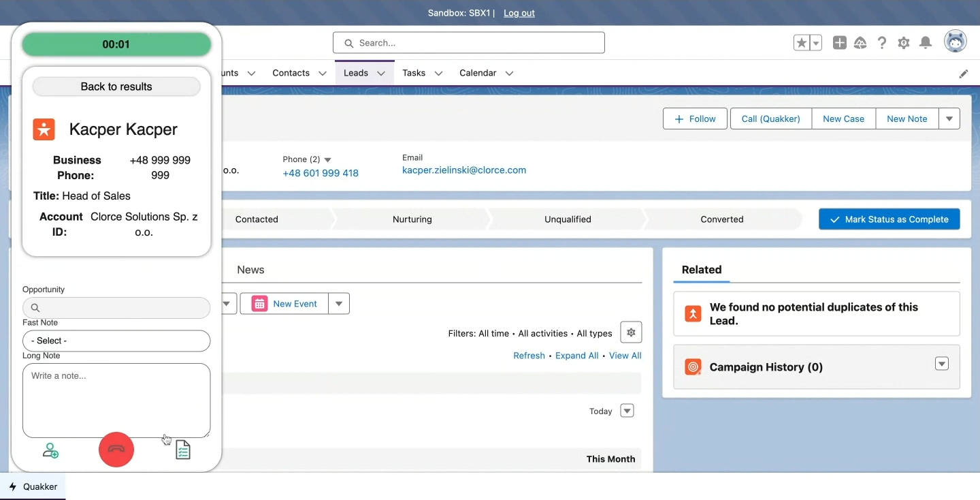980x500 pixels.
Task: Open the Fast Note select dropdown
Action: [x=116, y=341]
